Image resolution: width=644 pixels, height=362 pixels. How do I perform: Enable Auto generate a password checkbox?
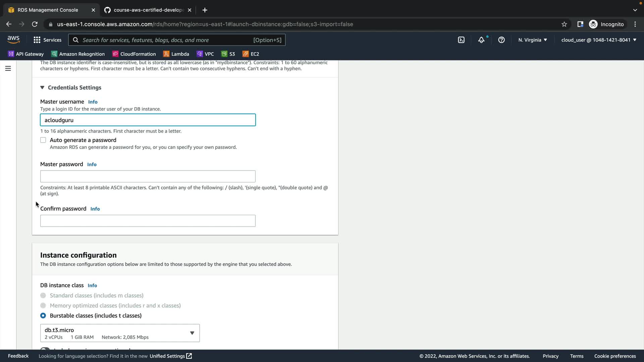click(x=43, y=140)
